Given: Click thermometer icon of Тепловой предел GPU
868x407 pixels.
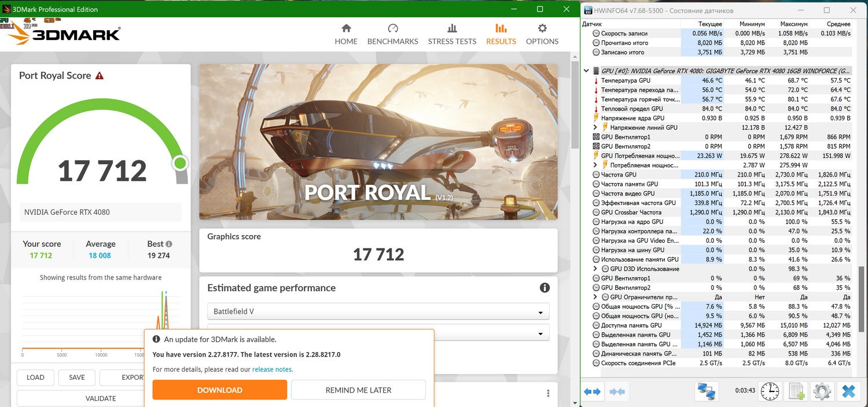Looking at the screenshot, I should [x=596, y=109].
